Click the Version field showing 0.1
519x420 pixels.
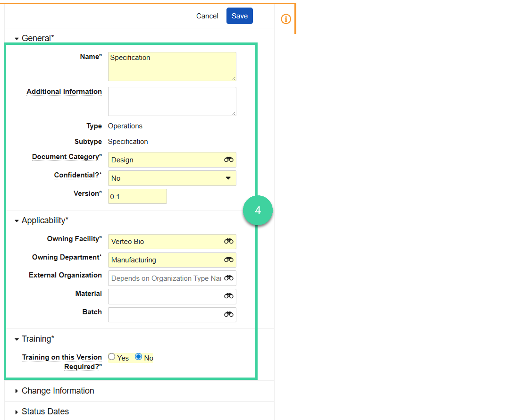pyautogui.click(x=137, y=196)
